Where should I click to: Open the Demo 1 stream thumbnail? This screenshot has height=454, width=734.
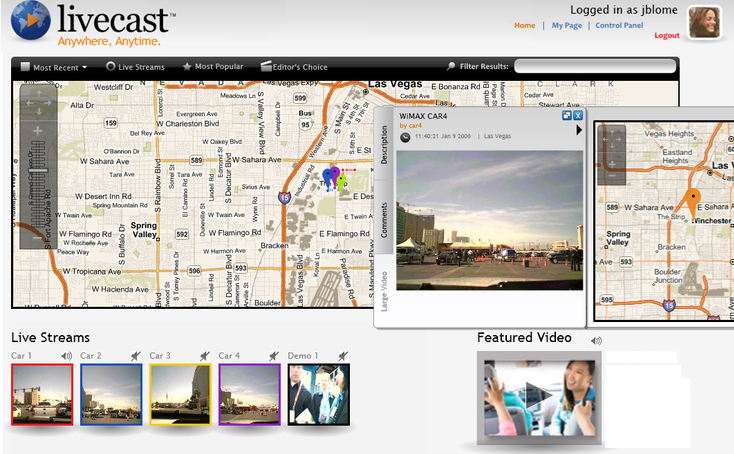319,395
